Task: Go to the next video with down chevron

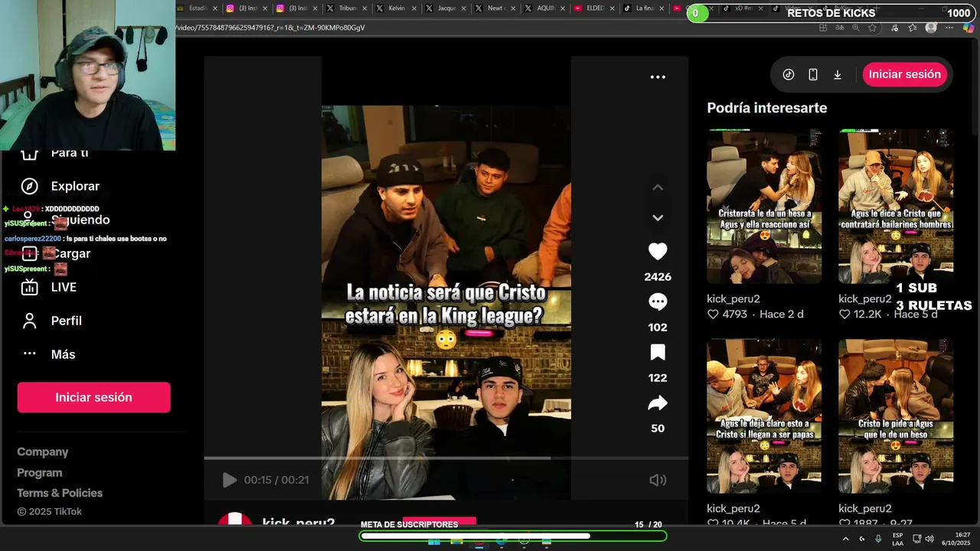Action: click(658, 218)
